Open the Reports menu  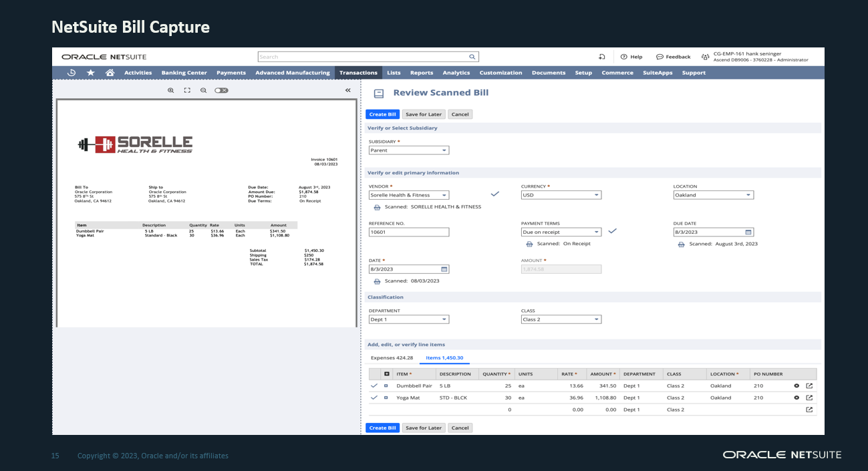[x=422, y=73]
